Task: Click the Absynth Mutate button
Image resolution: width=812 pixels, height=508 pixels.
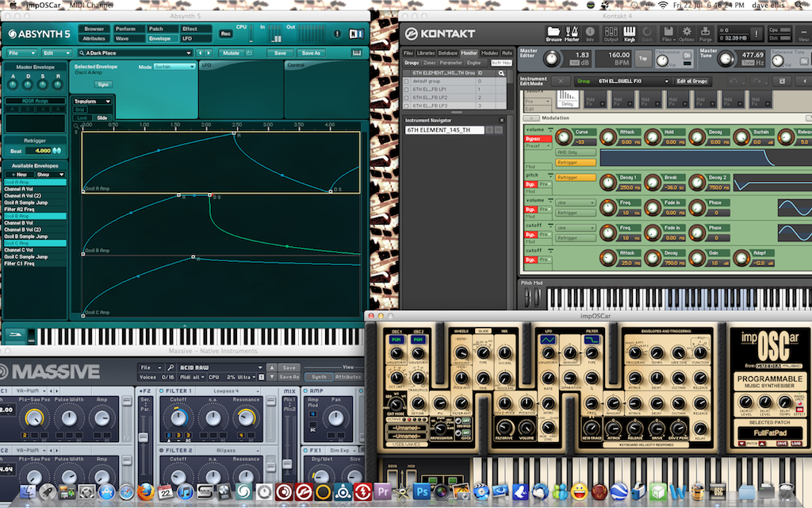Action: (231, 53)
